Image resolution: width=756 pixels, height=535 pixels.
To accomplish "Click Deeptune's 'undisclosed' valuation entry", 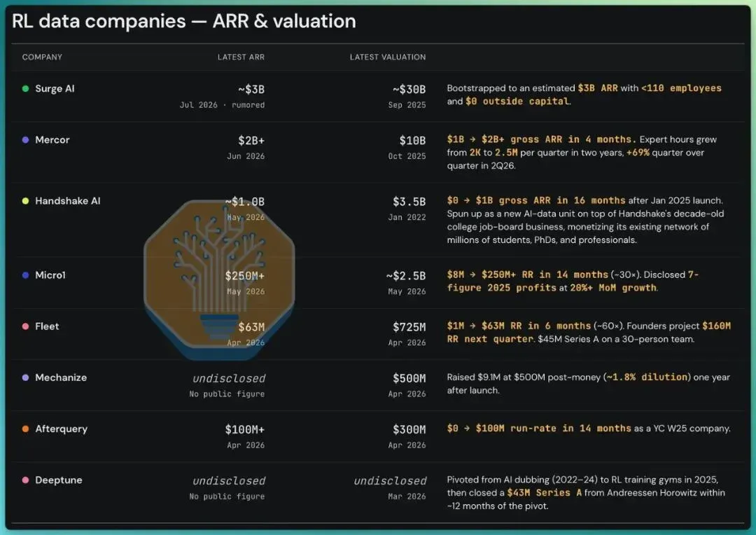I will click(x=390, y=481).
